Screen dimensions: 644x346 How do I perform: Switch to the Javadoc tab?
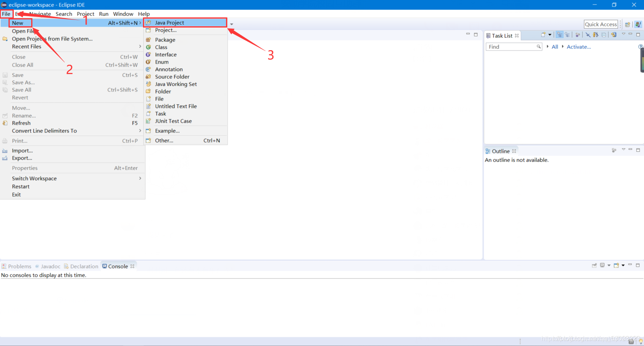[47, 266]
